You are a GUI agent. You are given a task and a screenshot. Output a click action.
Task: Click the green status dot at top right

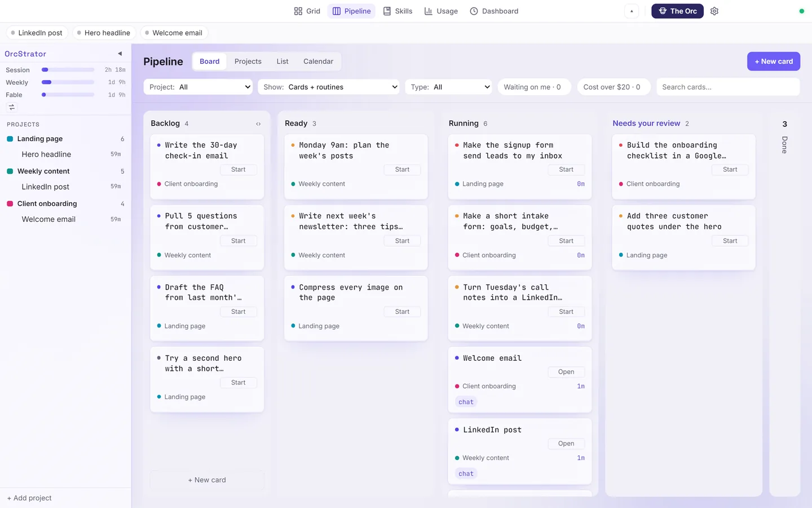click(x=801, y=11)
